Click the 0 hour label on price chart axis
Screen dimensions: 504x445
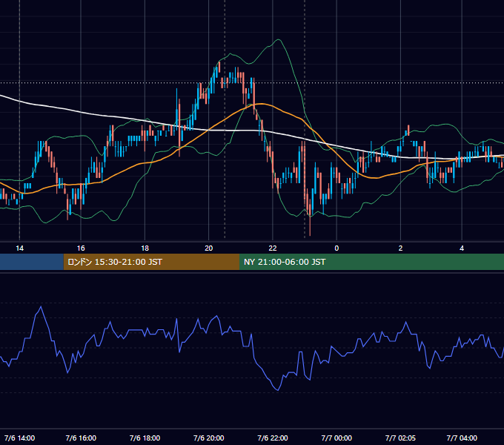click(x=336, y=248)
